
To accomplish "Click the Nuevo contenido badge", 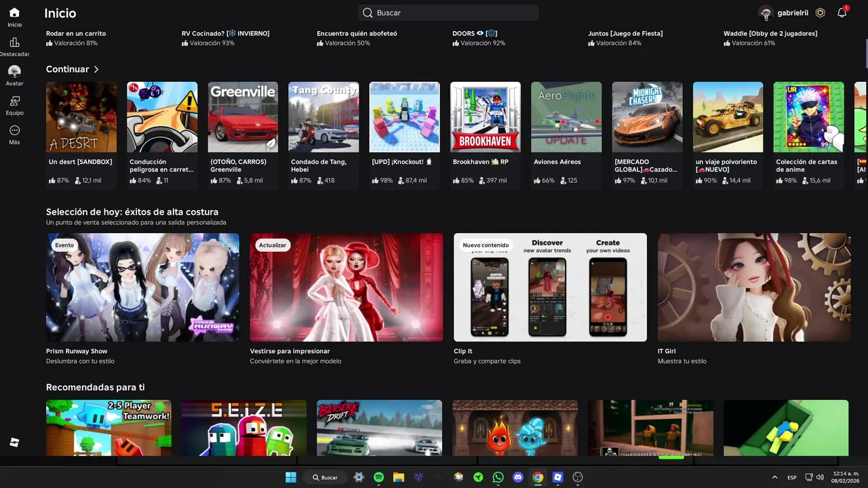I will click(x=486, y=245).
